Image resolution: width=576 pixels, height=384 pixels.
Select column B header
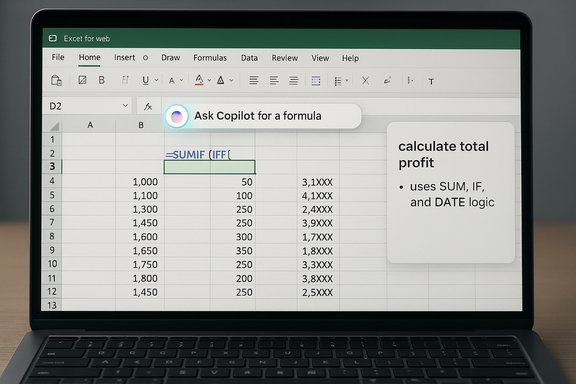(141, 125)
